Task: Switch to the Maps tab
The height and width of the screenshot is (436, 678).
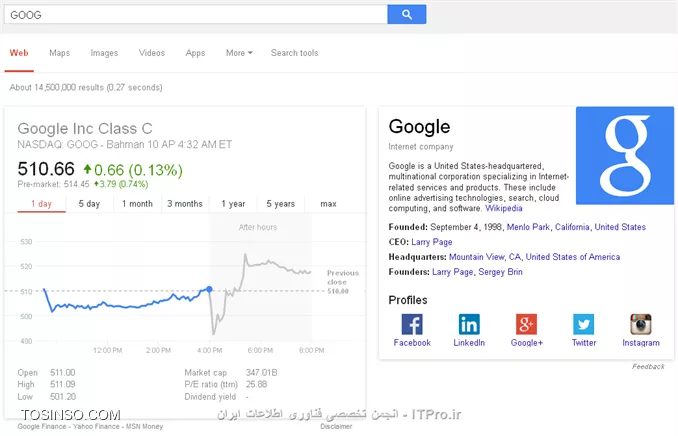Action: click(x=60, y=53)
